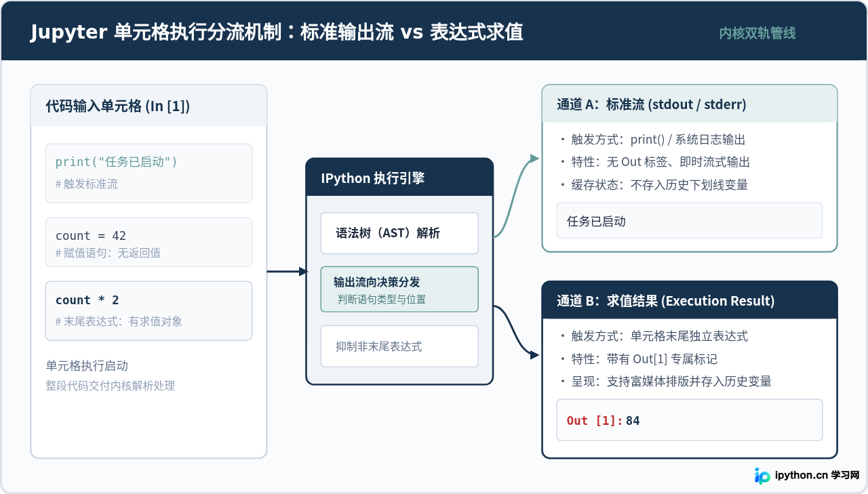Image resolution: width=868 pixels, height=494 pixels.
Task: Click the bullet 特性：带有 Out[1] 专属标记
Action: coord(638,358)
